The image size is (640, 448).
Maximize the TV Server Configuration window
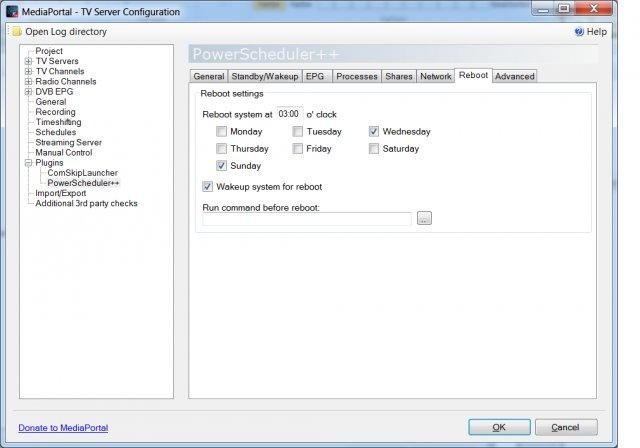coord(564,9)
